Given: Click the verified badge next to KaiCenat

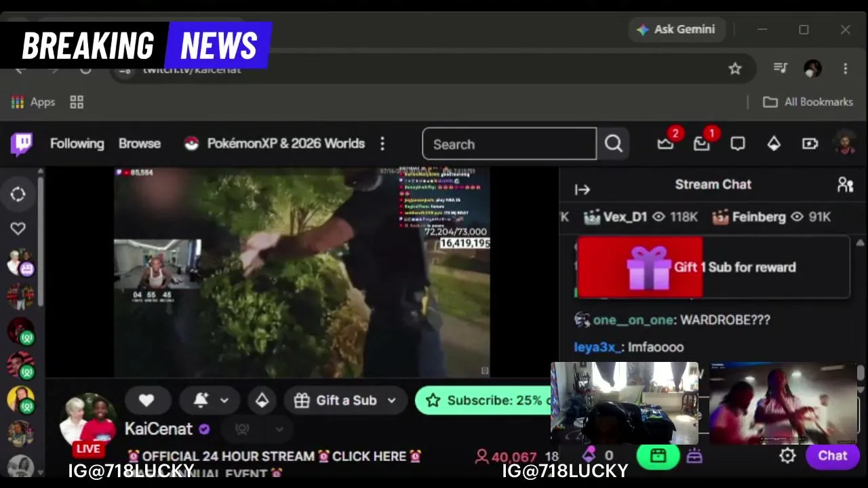Looking at the screenshot, I should coord(204,429).
